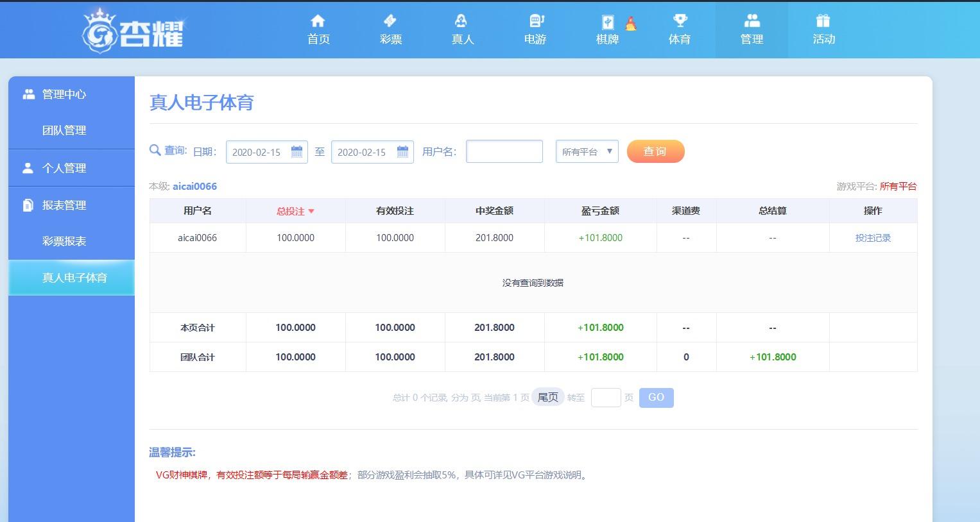Screen dimensions: 980x522
Task: Open the 管理 top navigation tab
Action: point(752,29)
